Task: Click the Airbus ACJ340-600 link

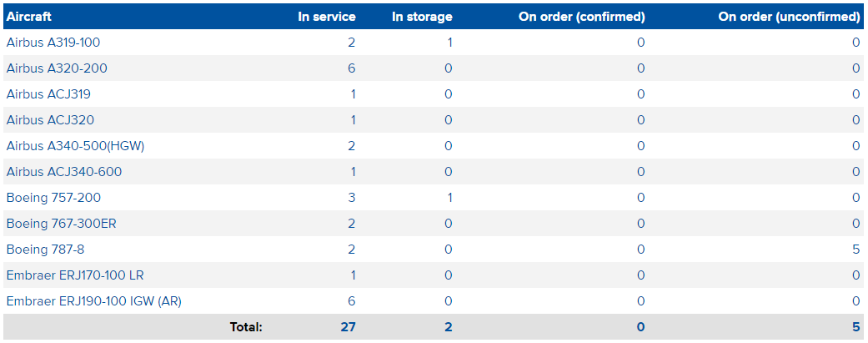Action: tap(63, 172)
